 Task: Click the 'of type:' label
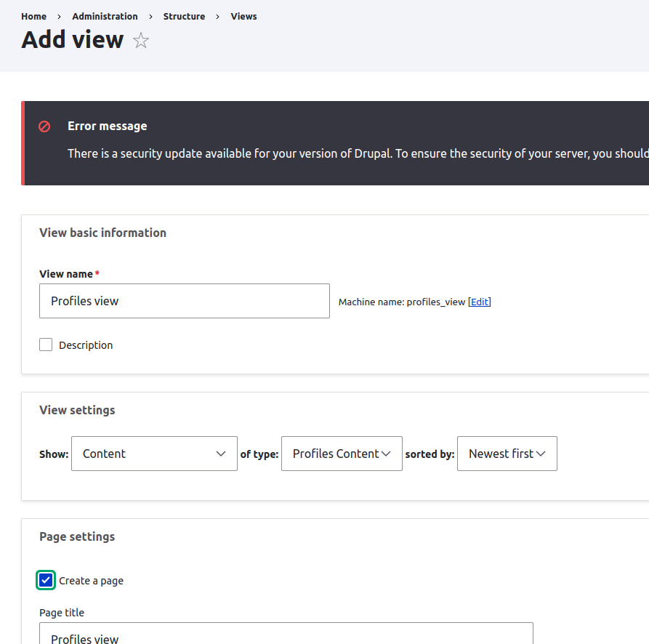coord(259,454)
